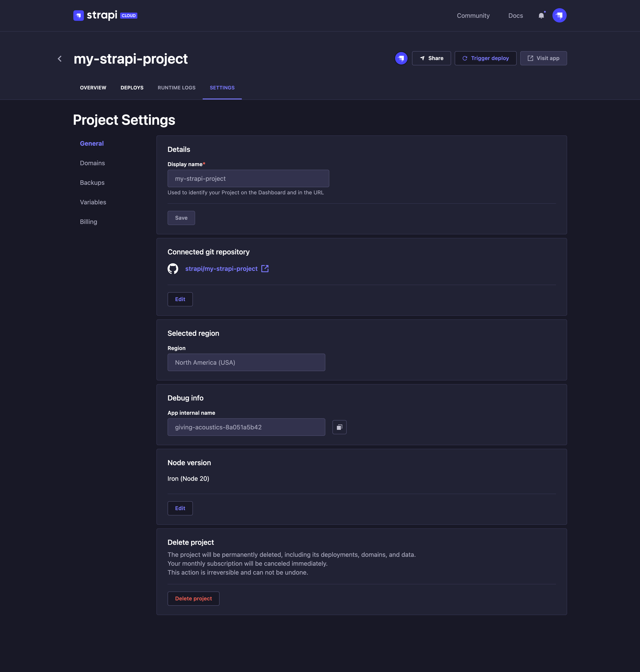The image size is (640, 672).
Task: Click the Strapi badge icon left of Share
Action: [x=401, y=58]
